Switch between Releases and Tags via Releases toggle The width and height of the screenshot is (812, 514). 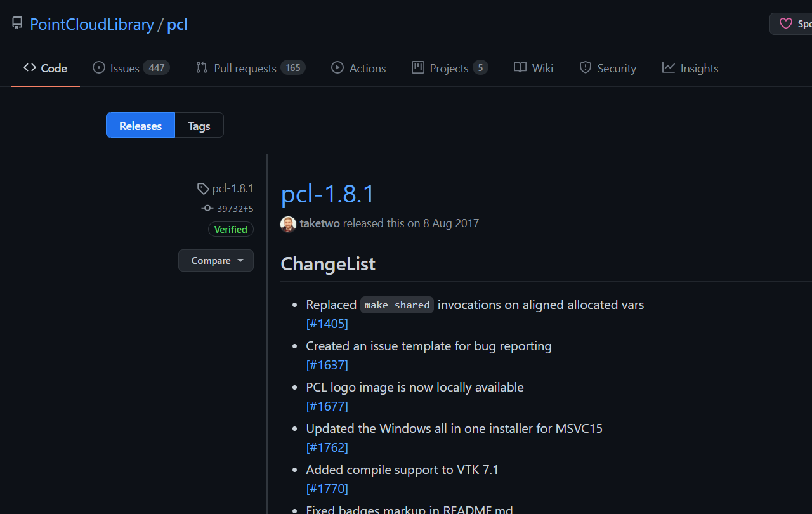[140, 125]
